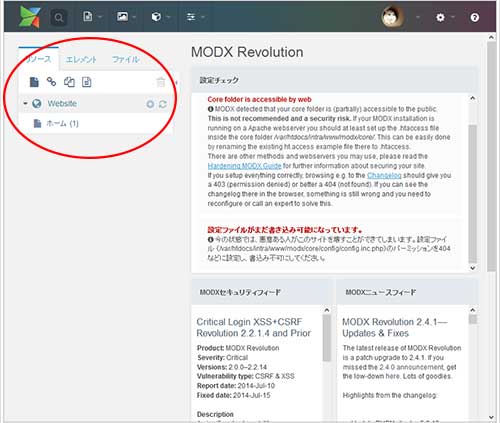
Task: Open the settings gear icon
Action: [440, 17]
